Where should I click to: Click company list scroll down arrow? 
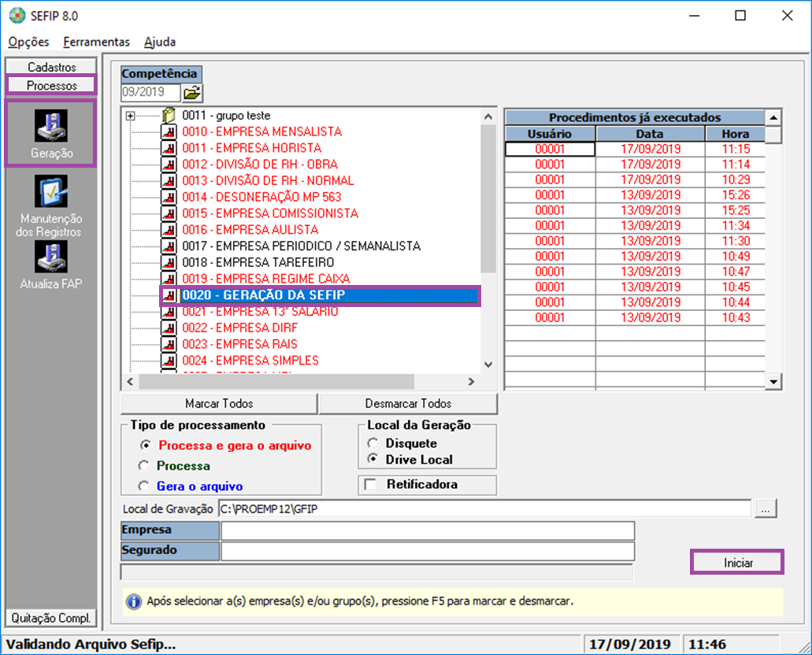tap(488, 365)
